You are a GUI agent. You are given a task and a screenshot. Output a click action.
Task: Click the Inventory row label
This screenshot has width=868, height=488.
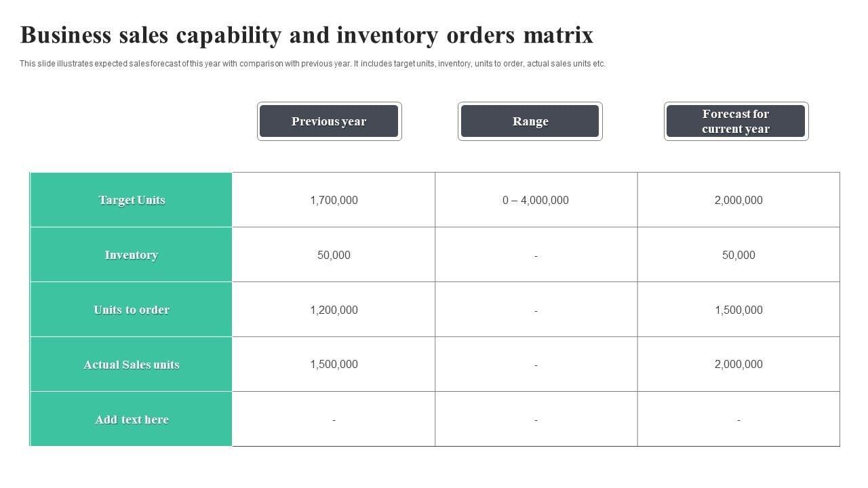point(132,255)
